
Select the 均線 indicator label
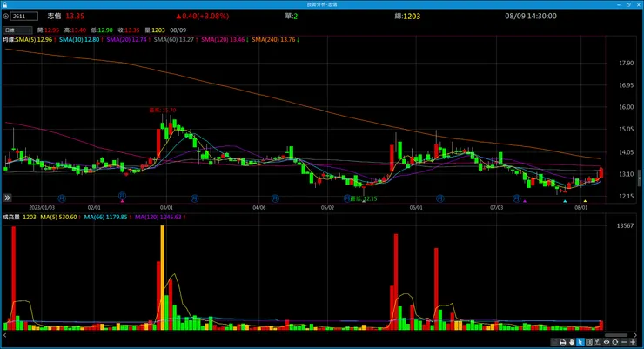pos(9,40)
